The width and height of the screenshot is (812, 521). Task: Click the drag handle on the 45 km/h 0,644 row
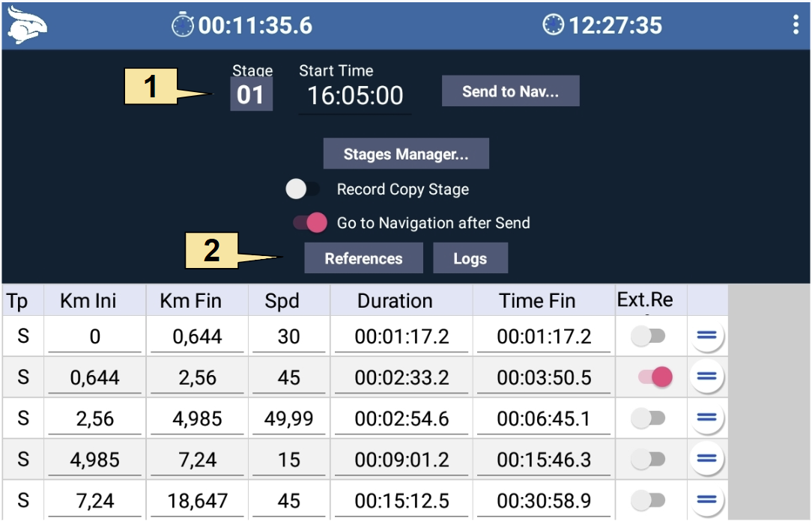(x=706, y=377)
